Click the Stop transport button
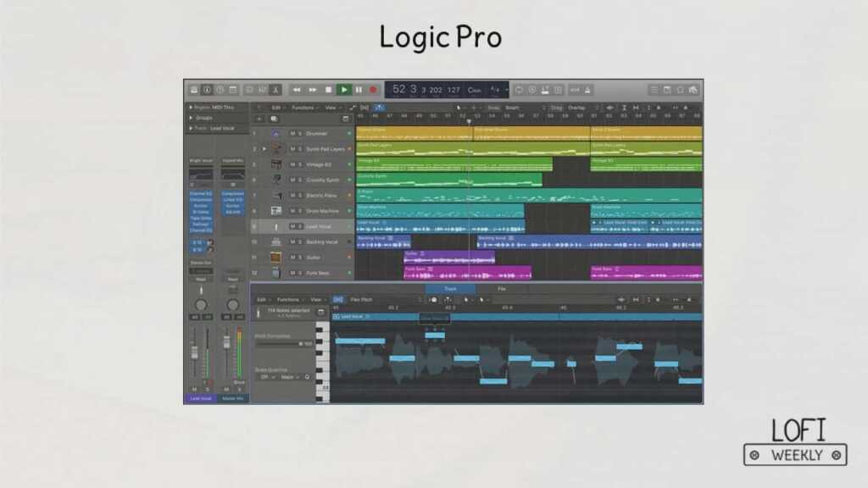The width and height of the screenshot is (868, 488). [329, 90]
